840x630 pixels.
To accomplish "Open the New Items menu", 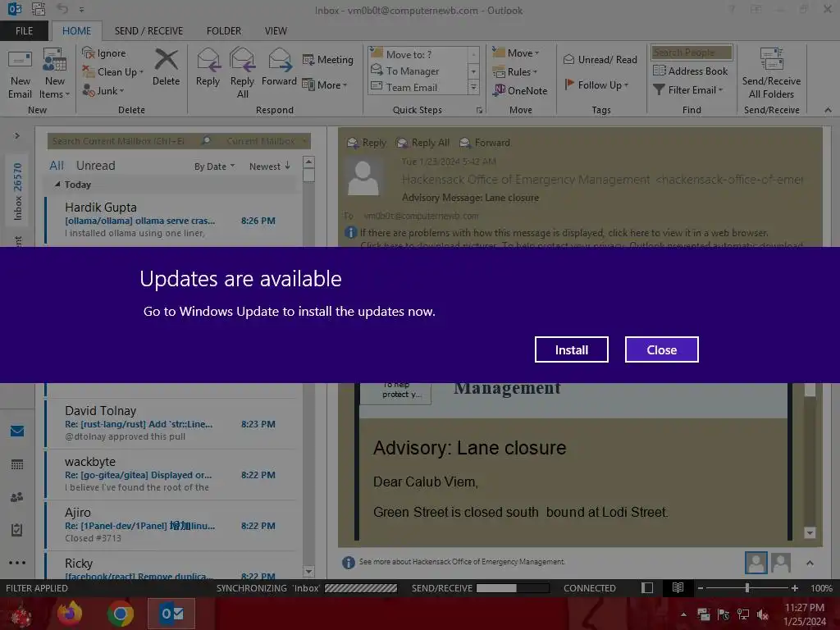I will coord(55,75).
